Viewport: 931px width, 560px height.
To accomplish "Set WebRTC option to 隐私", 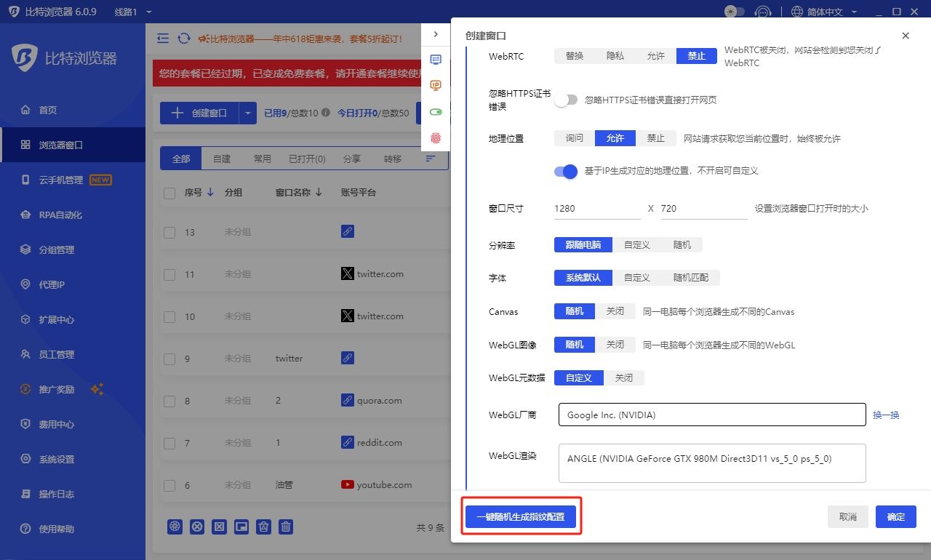I will (x=615, y=56).
